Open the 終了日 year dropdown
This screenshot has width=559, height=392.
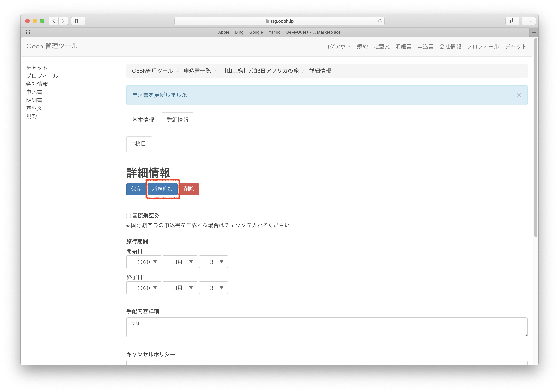pos(144,288)
